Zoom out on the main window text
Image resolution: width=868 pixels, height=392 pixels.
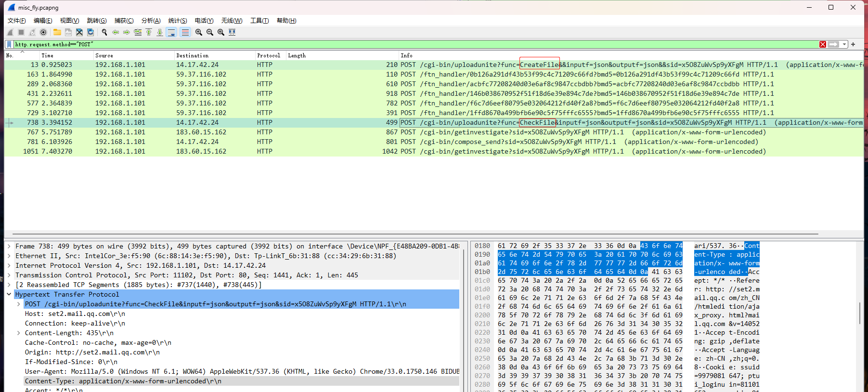[x=210, y=32]
